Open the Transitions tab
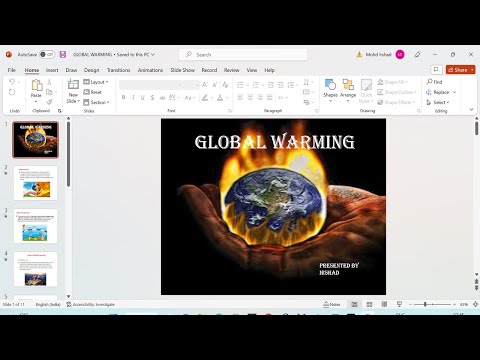This screenshot has height=360, width=480. tap(118, 70)
